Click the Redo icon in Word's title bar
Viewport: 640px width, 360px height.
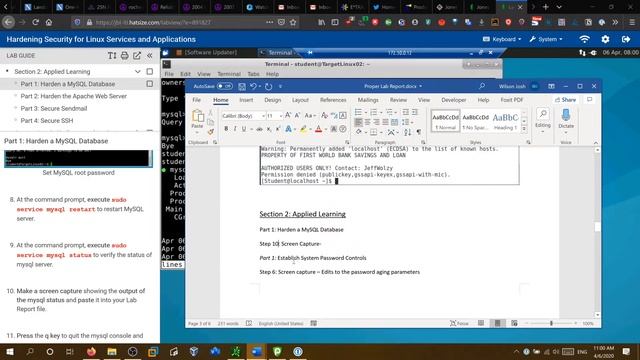tap(268, 86)
